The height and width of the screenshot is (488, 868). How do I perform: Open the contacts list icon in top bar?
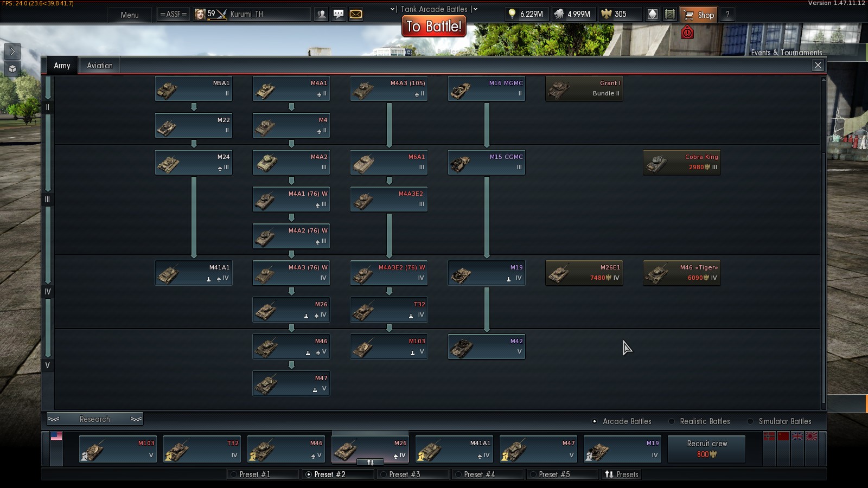coord(321,15)
